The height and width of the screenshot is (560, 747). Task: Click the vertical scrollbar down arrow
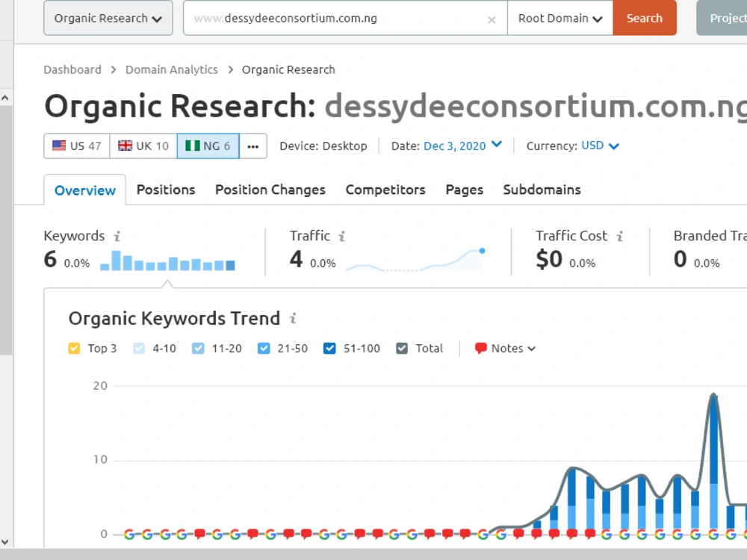[5, 542]
